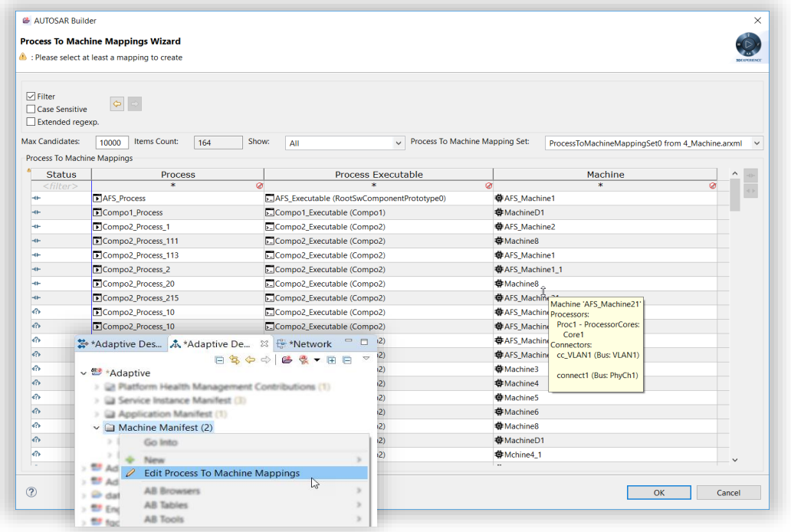
Task: Sort by the Machine column header
Action: click(x=606, y=174)
